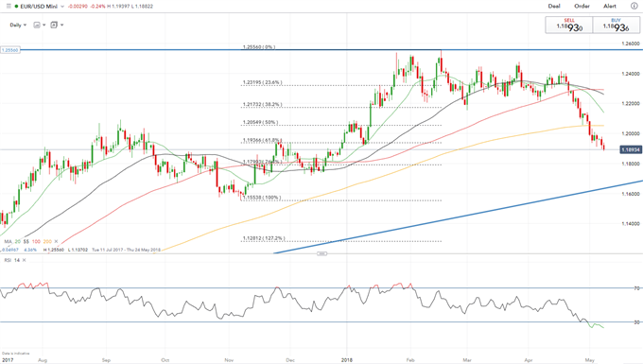Open the market info icon
This screenshot has height=364, width=643.
coord(634,7)
